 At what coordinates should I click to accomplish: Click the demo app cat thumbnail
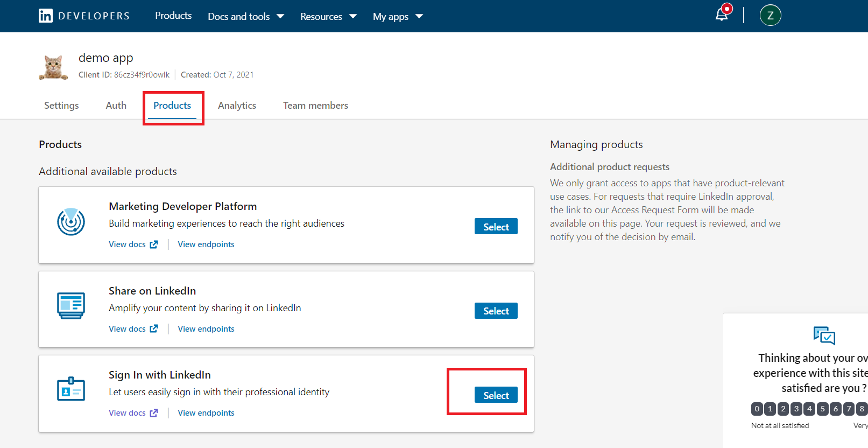click(x=53, y=67)
